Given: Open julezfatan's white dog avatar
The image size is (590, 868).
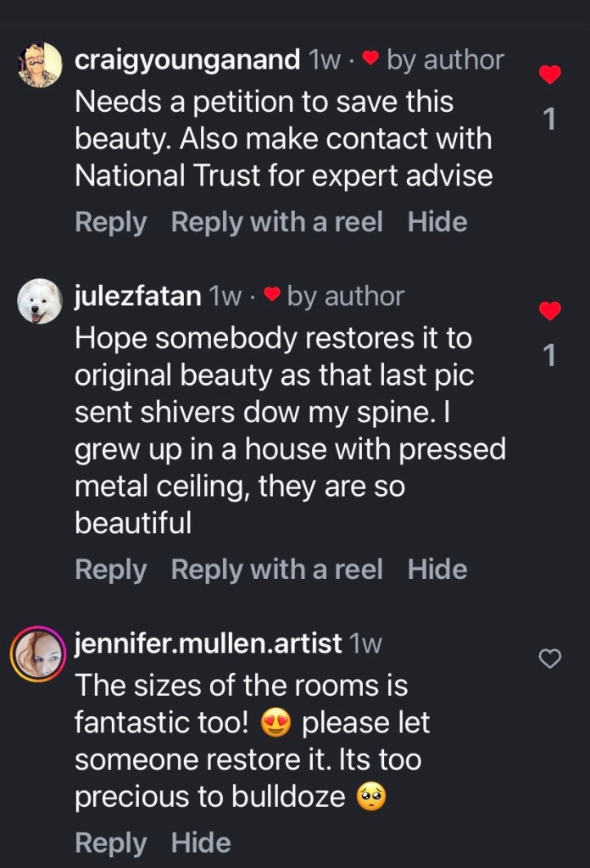Looking at the screenshot, I should (x=40, y=302).
